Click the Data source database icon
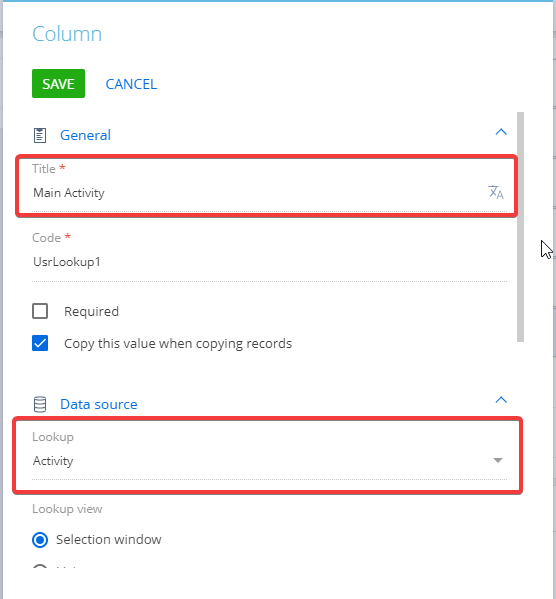 [40, 404]
